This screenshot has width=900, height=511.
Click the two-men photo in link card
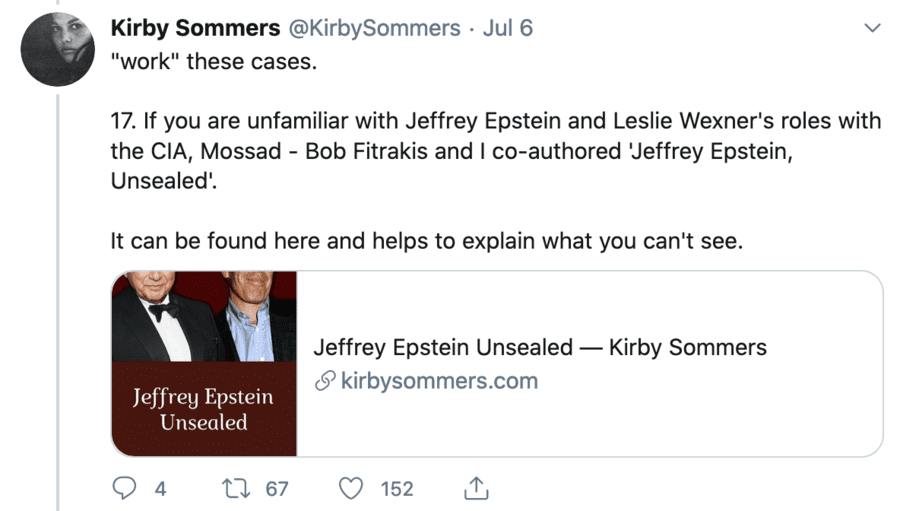click(x=204, y=317)
